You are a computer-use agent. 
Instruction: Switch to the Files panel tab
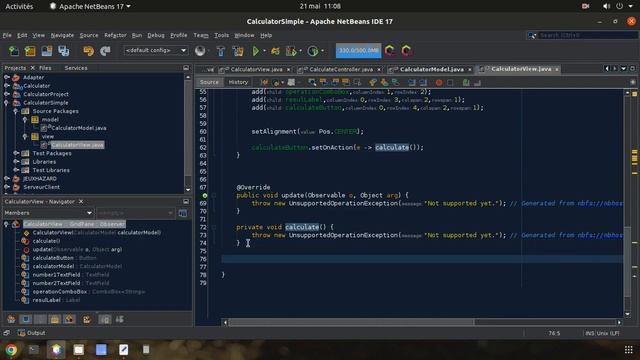click(45, 68)
